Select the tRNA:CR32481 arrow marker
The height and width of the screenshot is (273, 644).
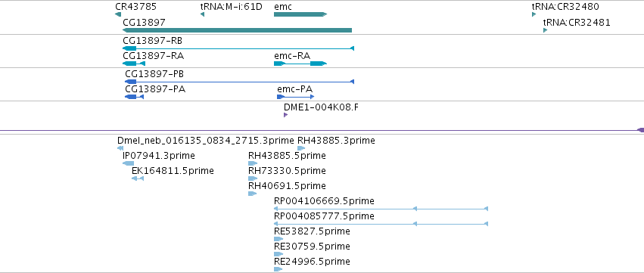pos(545,30)
